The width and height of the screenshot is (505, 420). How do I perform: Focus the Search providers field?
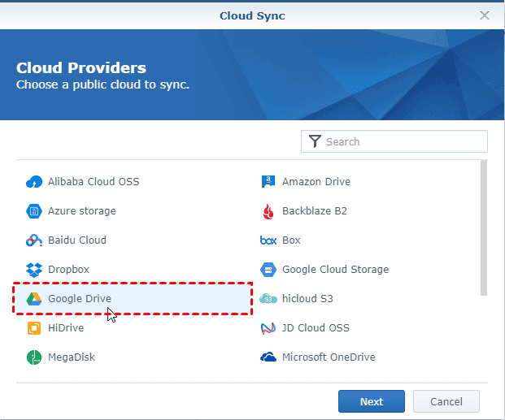[403, 141]
